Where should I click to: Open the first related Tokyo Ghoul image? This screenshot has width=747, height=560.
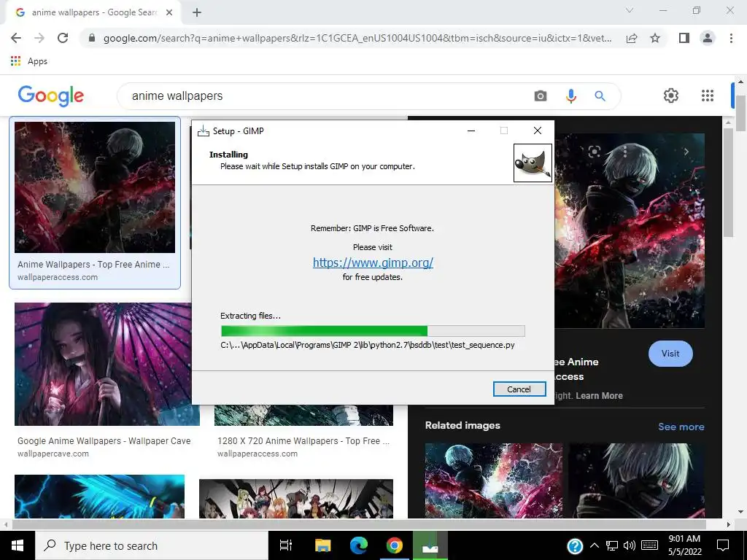[x=494, y=481]
